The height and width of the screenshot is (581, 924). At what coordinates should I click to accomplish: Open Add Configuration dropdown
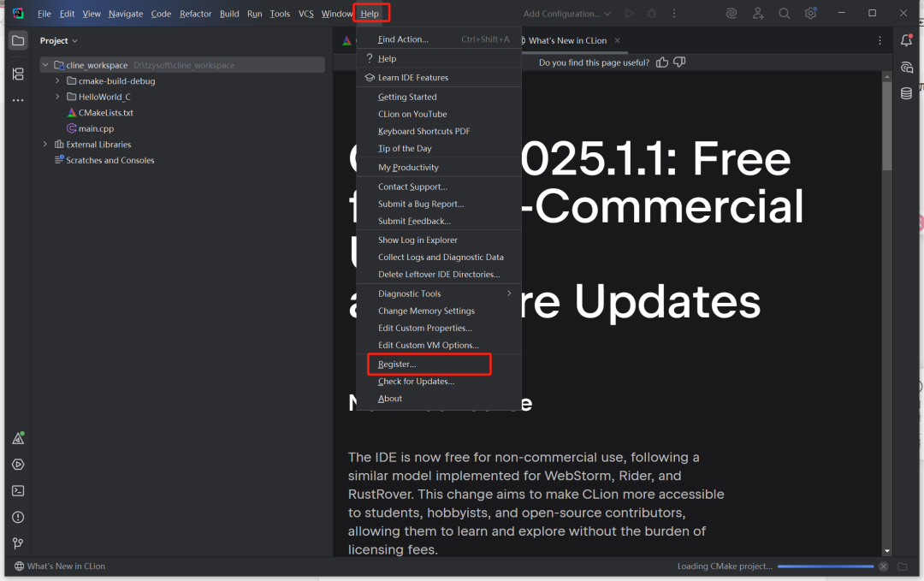566,14
